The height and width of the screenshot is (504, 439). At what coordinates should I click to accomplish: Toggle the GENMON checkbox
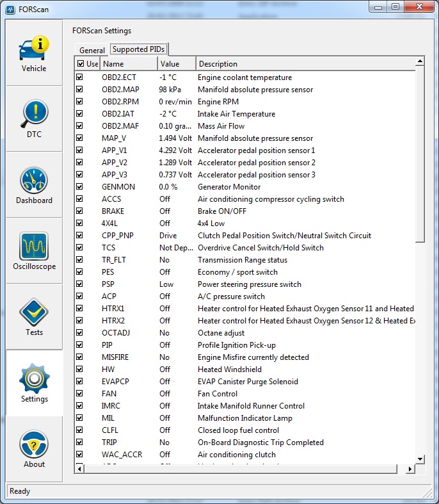point(79,187)
